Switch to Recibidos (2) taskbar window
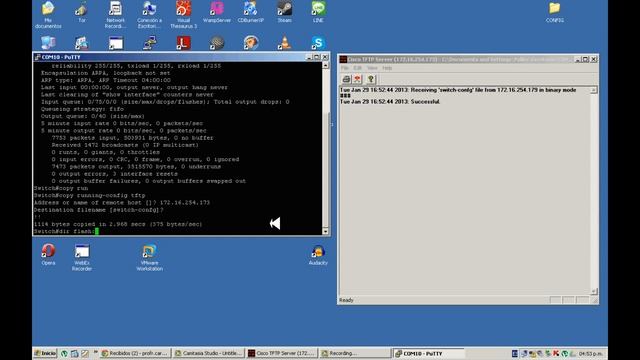The width and height of the screenshot is (640, 360). (x=135, y=353)
